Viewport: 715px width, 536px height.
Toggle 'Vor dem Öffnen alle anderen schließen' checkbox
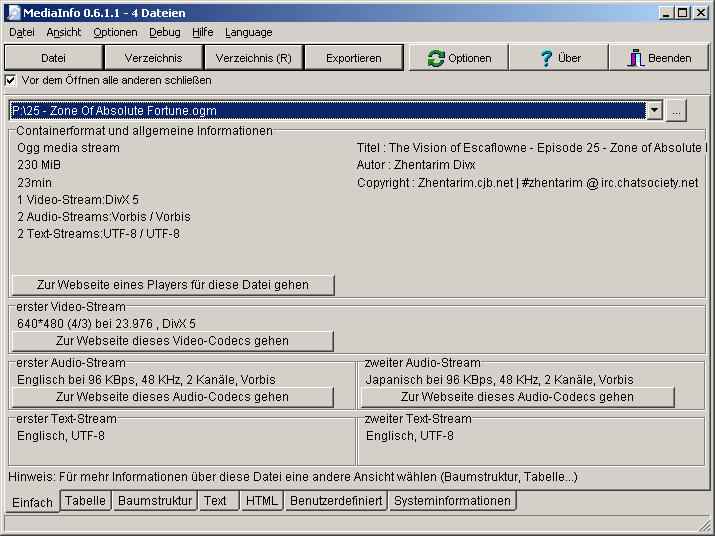(x=10, y=80)
